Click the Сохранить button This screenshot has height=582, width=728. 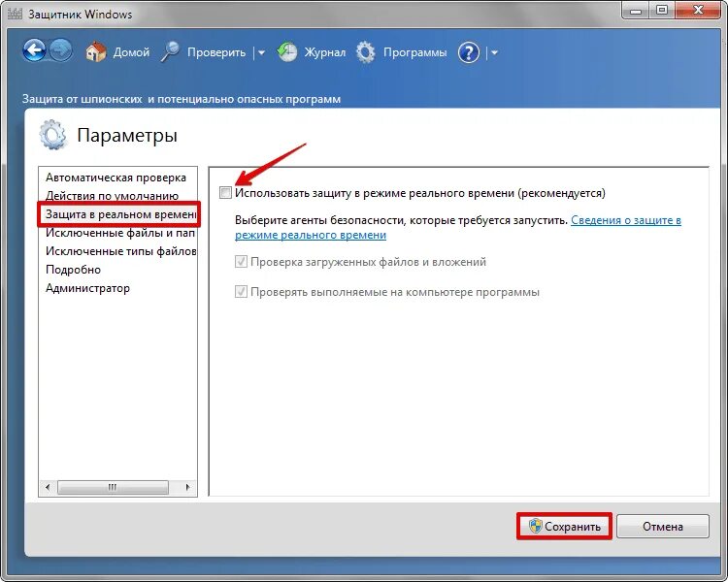click(564, 527)
